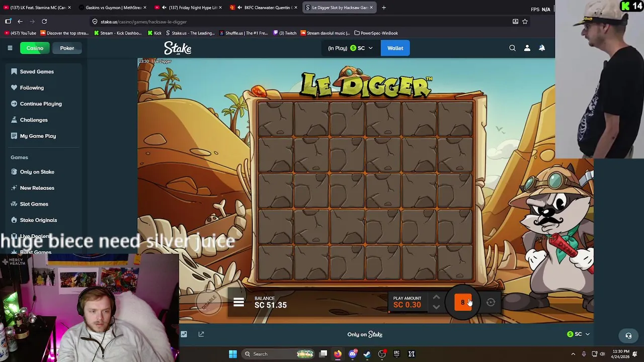
Task: Open Epic Games from the taskbar
Action: 396,354
